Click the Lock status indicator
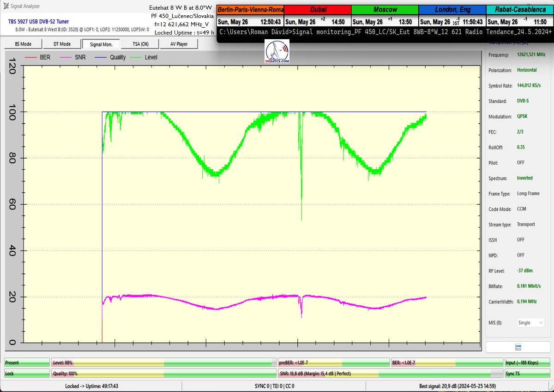The width and height of the screenshot is (554, 392). click(x=26, y=374)
